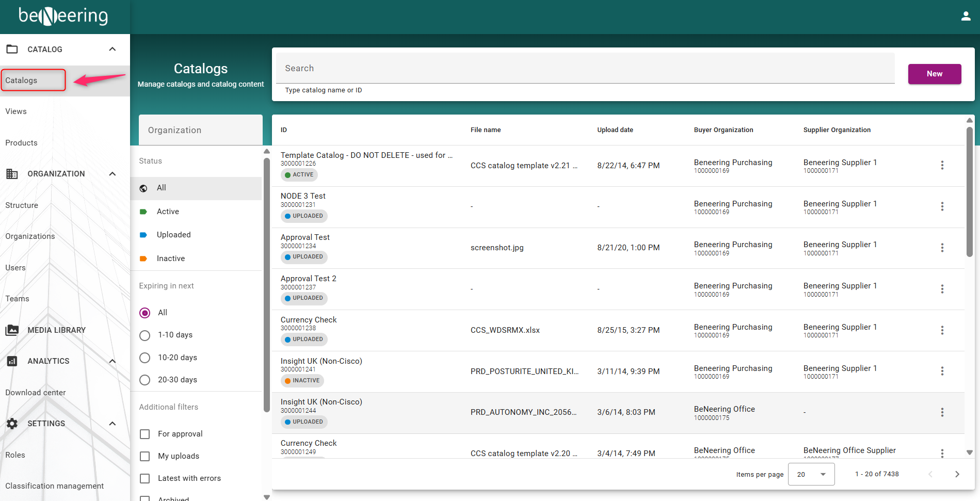The image size is (980, 501).
Task: Enable the For approval checkbox
Action: tap(145, 434)
